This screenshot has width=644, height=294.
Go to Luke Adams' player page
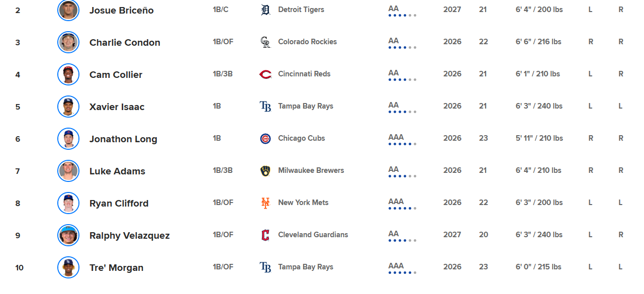click(x=117, y=171)
